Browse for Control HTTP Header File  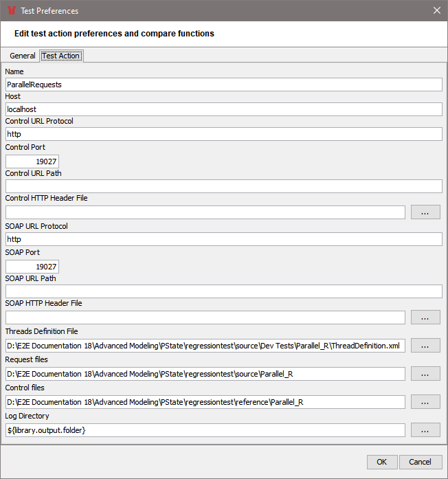click(x=425, y=212)
